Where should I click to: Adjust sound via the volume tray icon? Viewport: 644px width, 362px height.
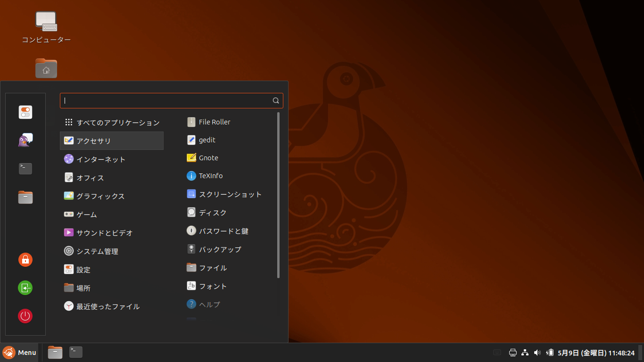tap(537, 352)
